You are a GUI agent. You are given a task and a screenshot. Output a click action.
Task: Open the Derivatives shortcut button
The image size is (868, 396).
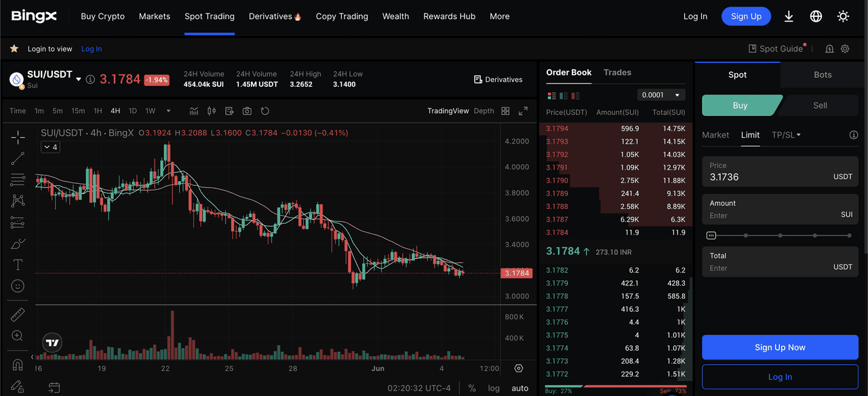(x=498, y=79)
